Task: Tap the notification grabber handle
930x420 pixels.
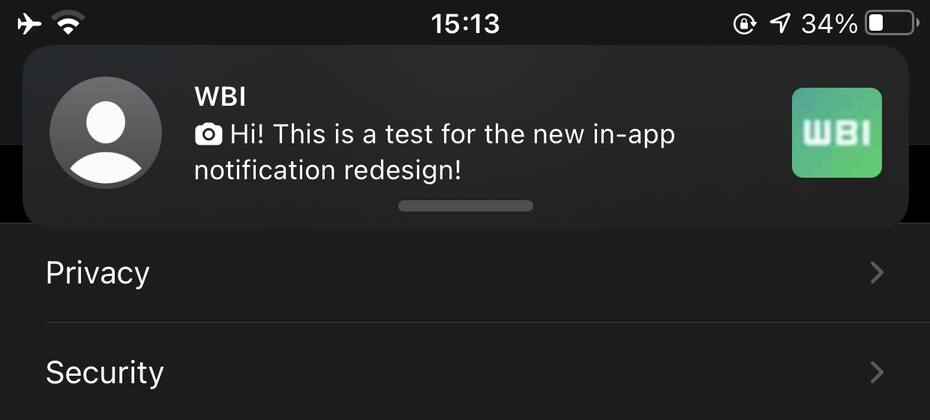Action: click(466, 206)
